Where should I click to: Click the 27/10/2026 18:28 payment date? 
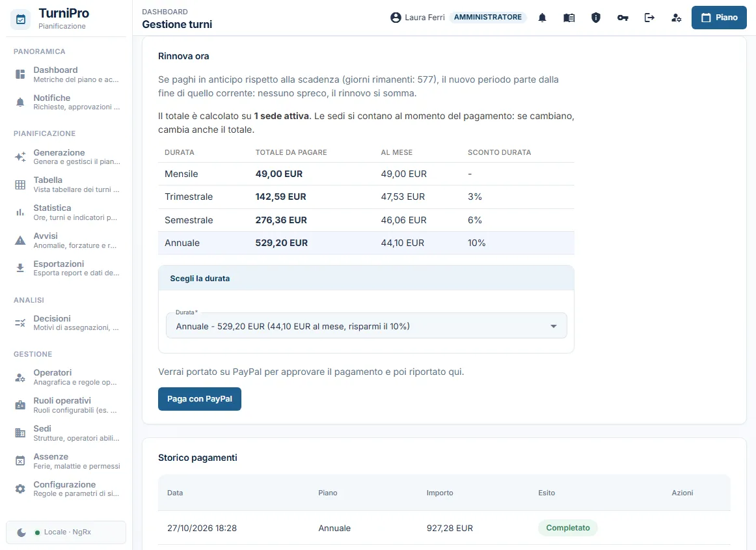[x=202, y=529]
